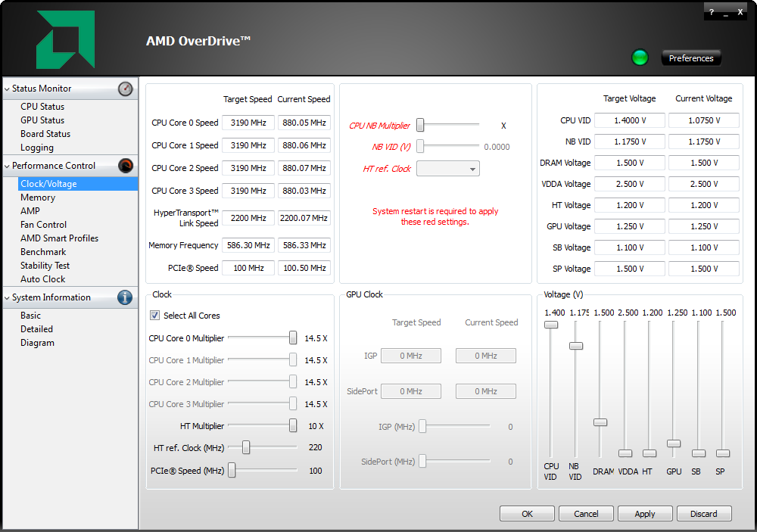Screen dimensions: 757x532
Task: Click VDDA Voltage target 2.500 V field
Action: (x=630, y=184)
